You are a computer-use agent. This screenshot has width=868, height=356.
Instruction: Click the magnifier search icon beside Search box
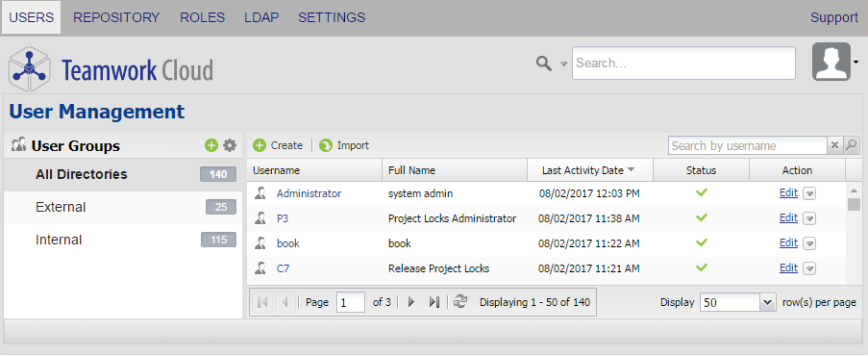coord(544,64)
